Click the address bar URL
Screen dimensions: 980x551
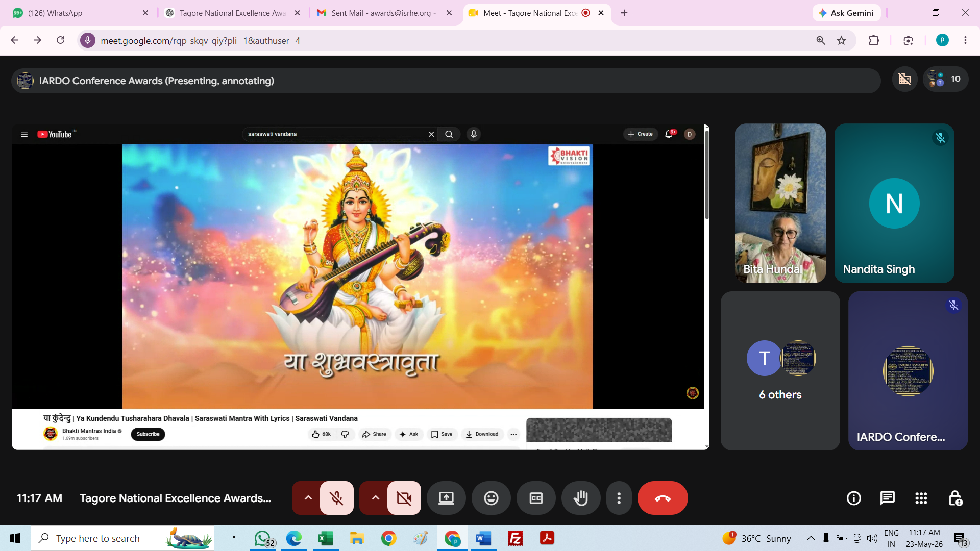tap(200, 41)
